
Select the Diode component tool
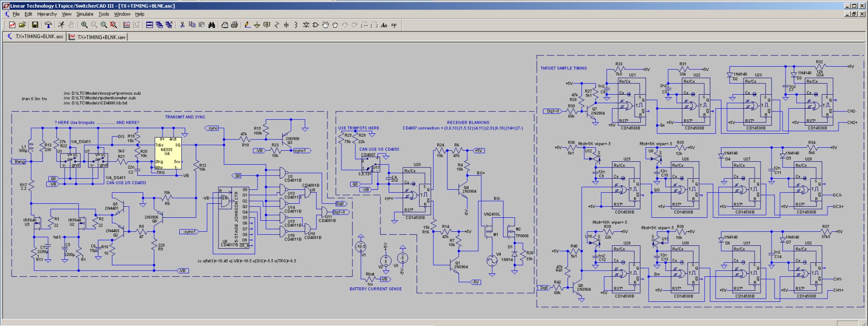click(x=306, y=25)
